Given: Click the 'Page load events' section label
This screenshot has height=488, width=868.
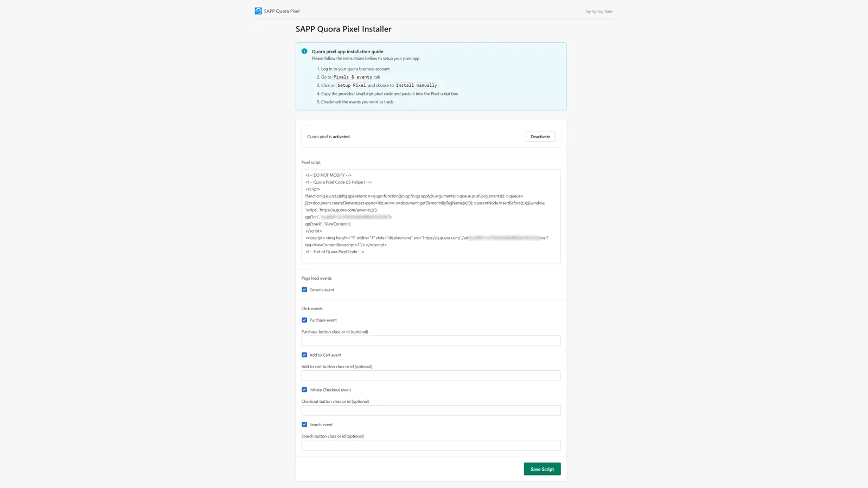Looking at the screenshot, I should (316, 278).
